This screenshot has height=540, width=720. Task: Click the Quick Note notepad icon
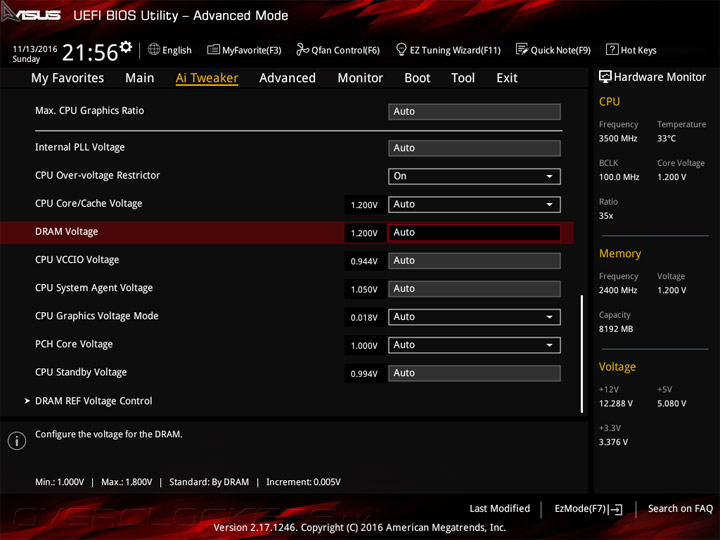522,49
